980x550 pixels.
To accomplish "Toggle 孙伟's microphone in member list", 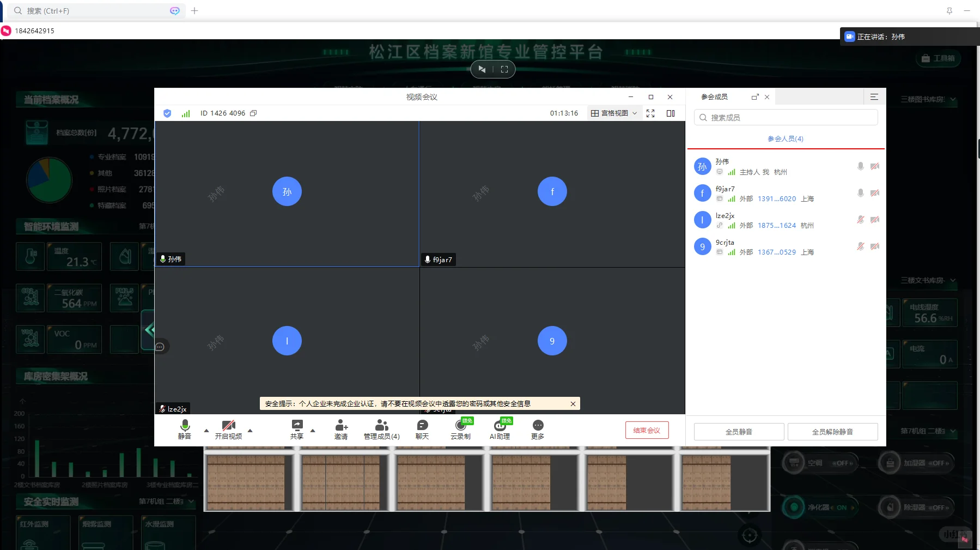I will pos(861,166).
